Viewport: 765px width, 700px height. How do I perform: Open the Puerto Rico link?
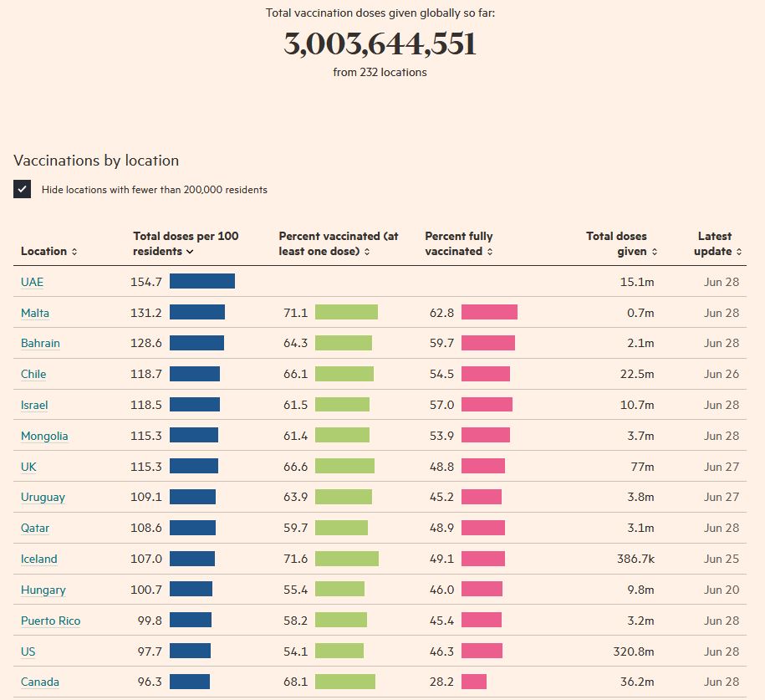[51, 621]
